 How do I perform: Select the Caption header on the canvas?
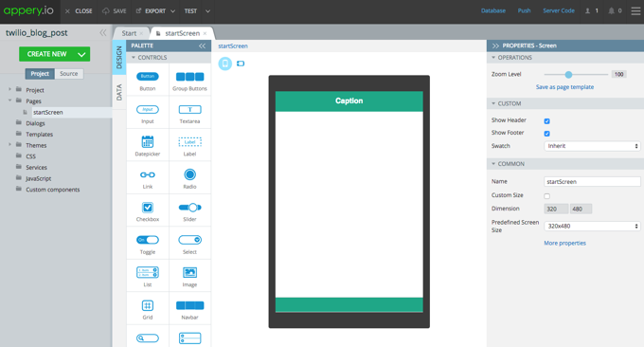[x=349, y=101]
